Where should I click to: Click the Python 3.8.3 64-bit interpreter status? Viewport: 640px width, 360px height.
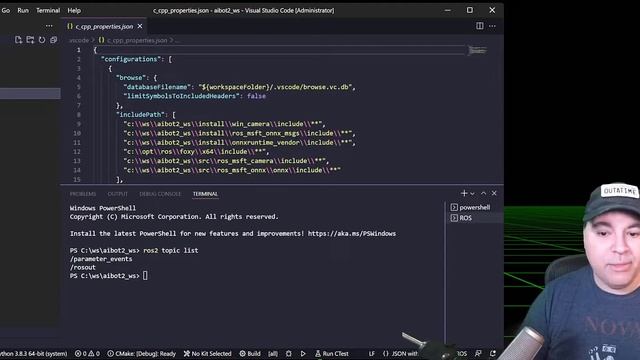click(x=33, y=353)
